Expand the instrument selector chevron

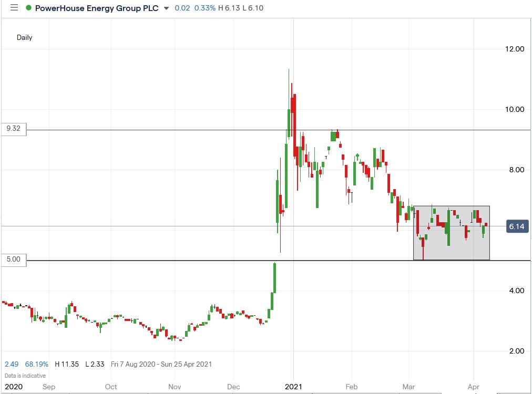tap(166, 8)
